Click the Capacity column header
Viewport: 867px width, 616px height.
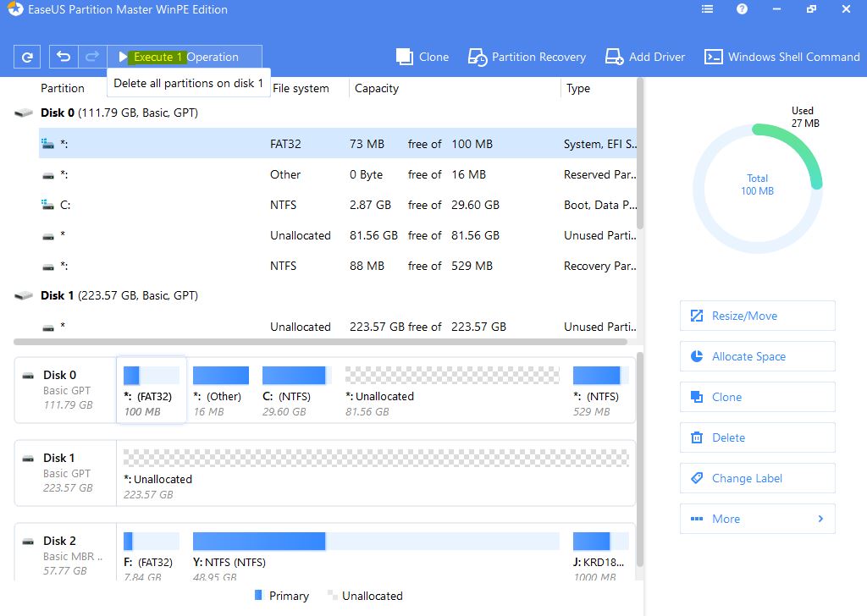(377, 88)
